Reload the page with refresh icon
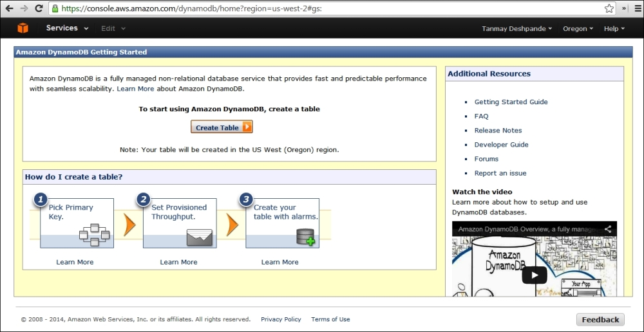Viewport: 644px width, 332px height. tap(39, 8)
